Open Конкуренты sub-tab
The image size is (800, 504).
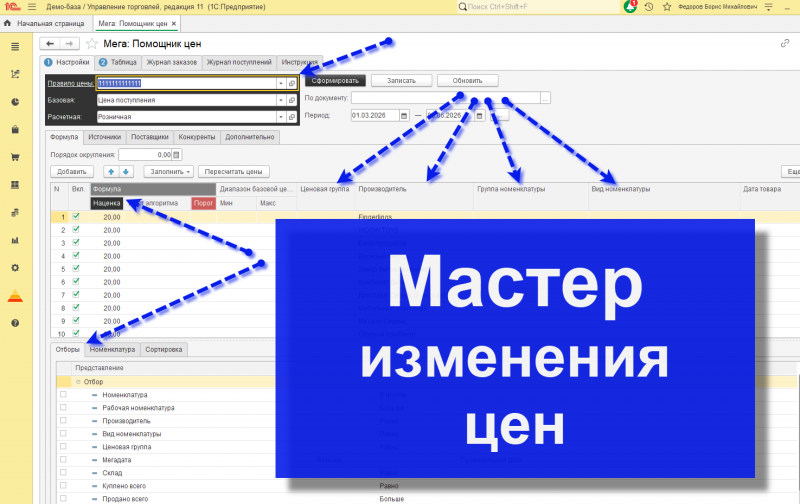197,137
